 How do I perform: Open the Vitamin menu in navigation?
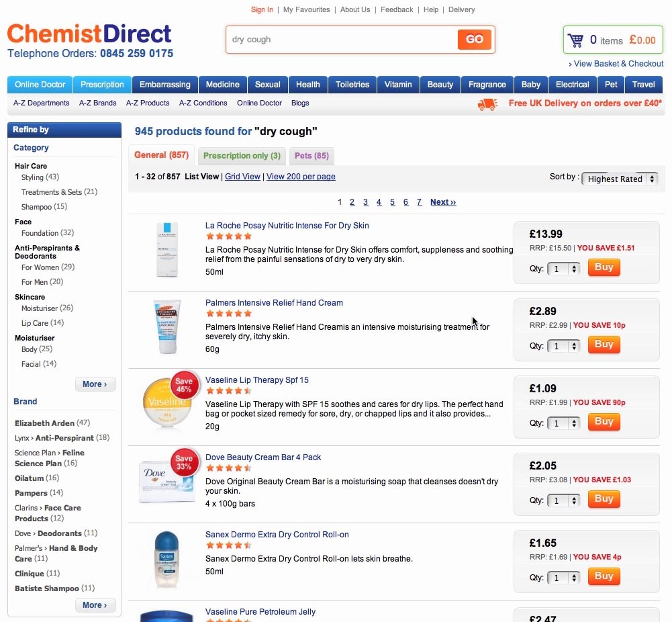tap(398, 85)
